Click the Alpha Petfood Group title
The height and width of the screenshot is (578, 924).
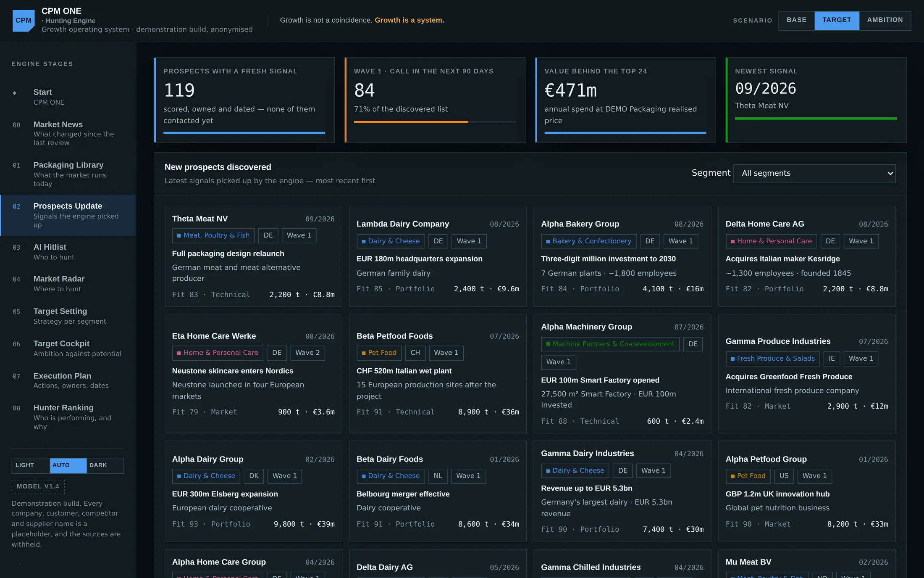[x=766, y=459]
